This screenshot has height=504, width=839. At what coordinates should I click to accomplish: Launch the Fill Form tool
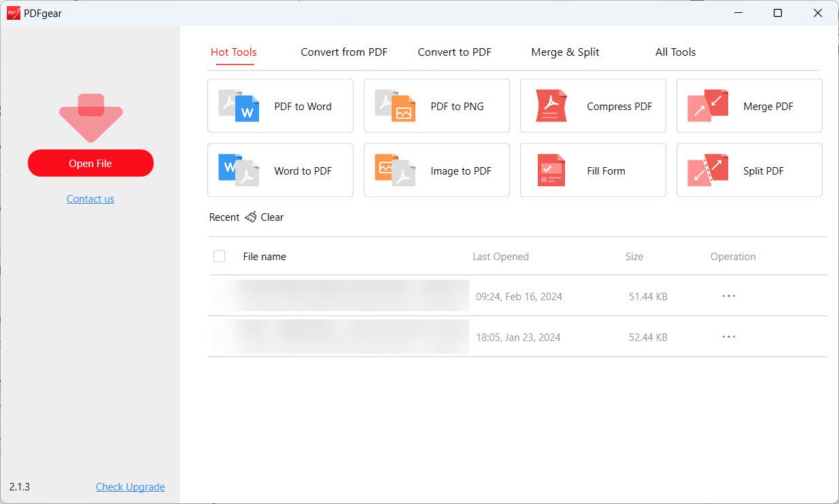pyautogui.click(x=592, y=170)
